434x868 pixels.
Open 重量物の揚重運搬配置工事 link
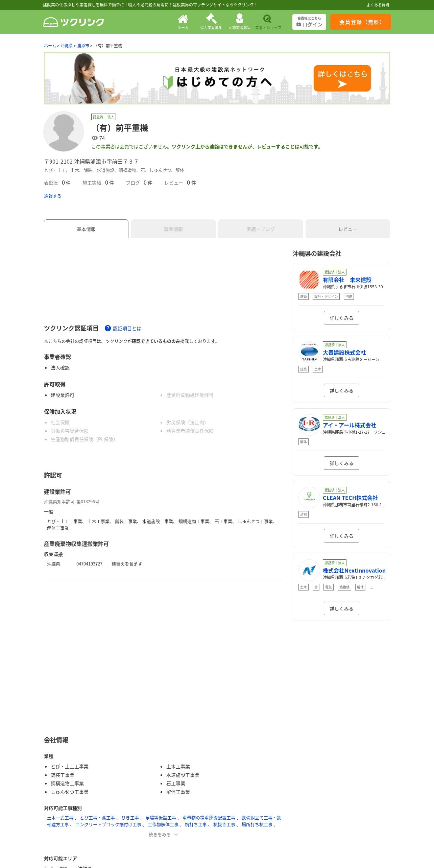click(209, 818)
